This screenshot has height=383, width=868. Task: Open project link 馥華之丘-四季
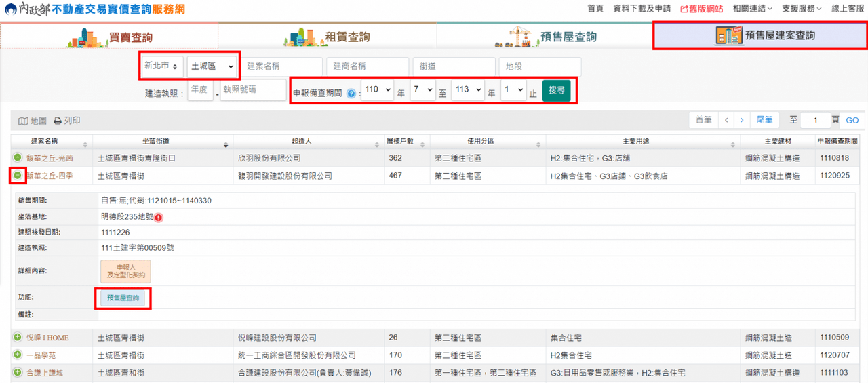[50, 176]
